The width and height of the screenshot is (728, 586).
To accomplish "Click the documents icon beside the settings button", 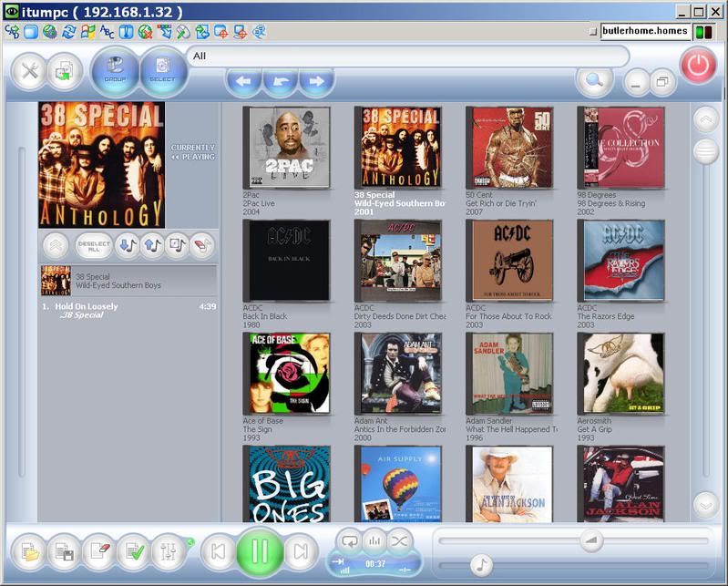I will [65, 71].
